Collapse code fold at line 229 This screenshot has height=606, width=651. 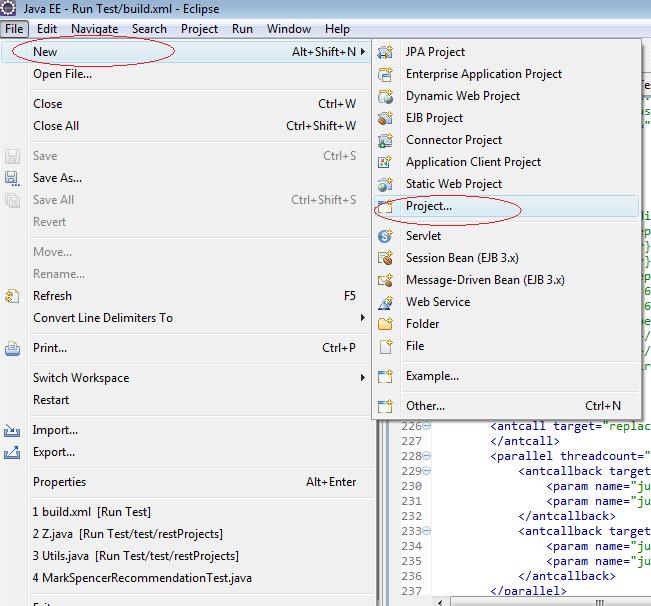pyautogui.click(x=427, y=471)
